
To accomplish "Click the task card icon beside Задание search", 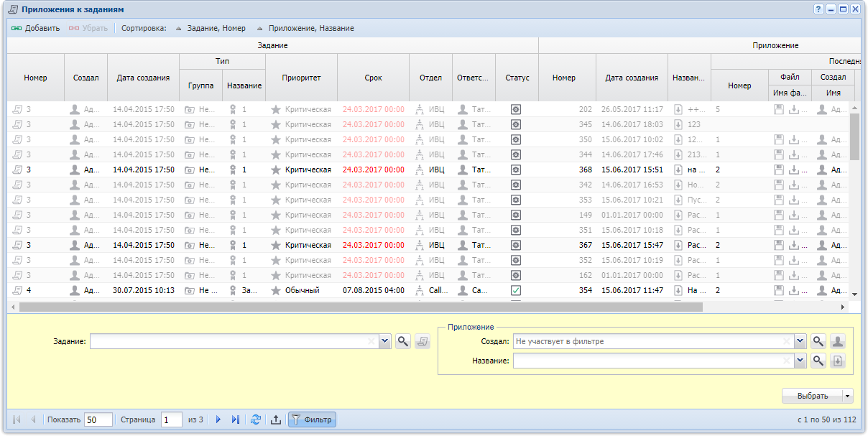I will [423, 342].
